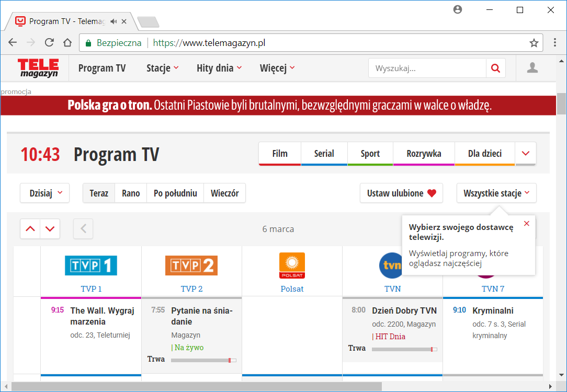The height and width of the screenshot is (392, 567).
Task: Open the TVN 7 text link
Action: (493, 289)
